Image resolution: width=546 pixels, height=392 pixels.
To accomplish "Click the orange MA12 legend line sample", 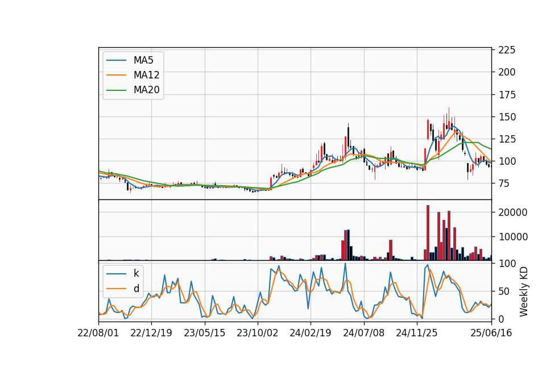I will [116, 75].
